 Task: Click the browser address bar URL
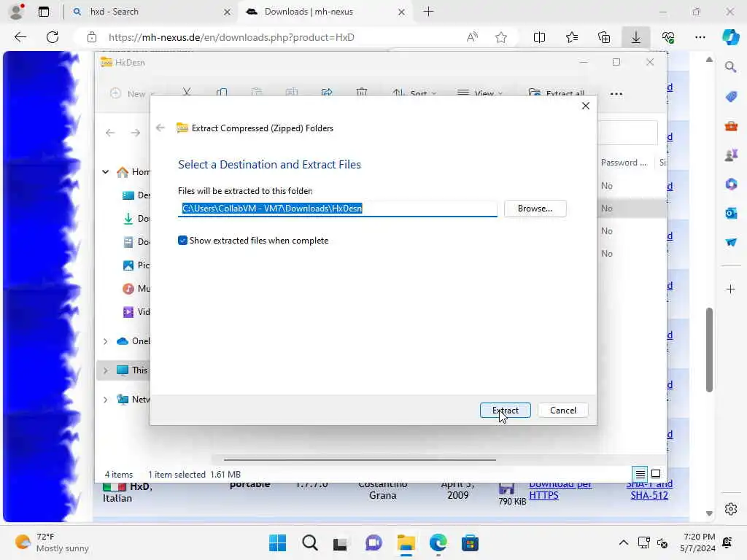tap(231, 37)
